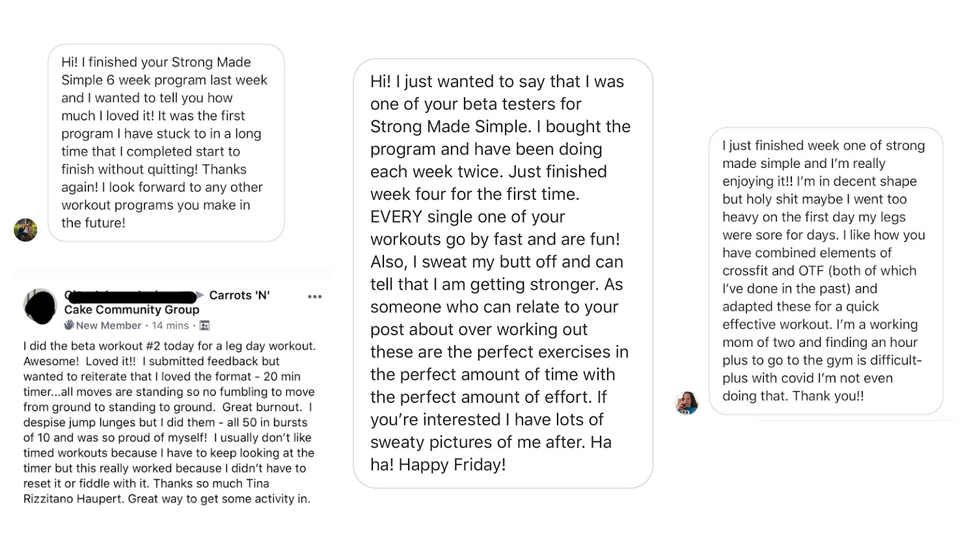Open the three-dot post options menu

coord(315,297)
